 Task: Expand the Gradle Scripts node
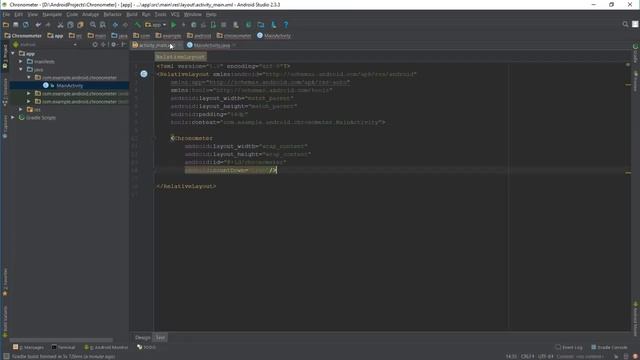[x=13, y=118]
